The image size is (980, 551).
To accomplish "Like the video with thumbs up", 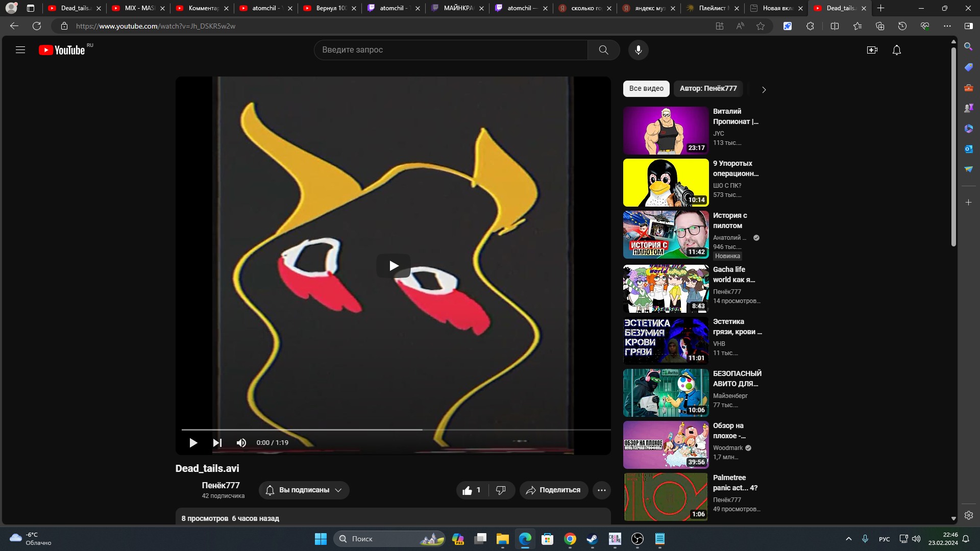I will (472, 490).
